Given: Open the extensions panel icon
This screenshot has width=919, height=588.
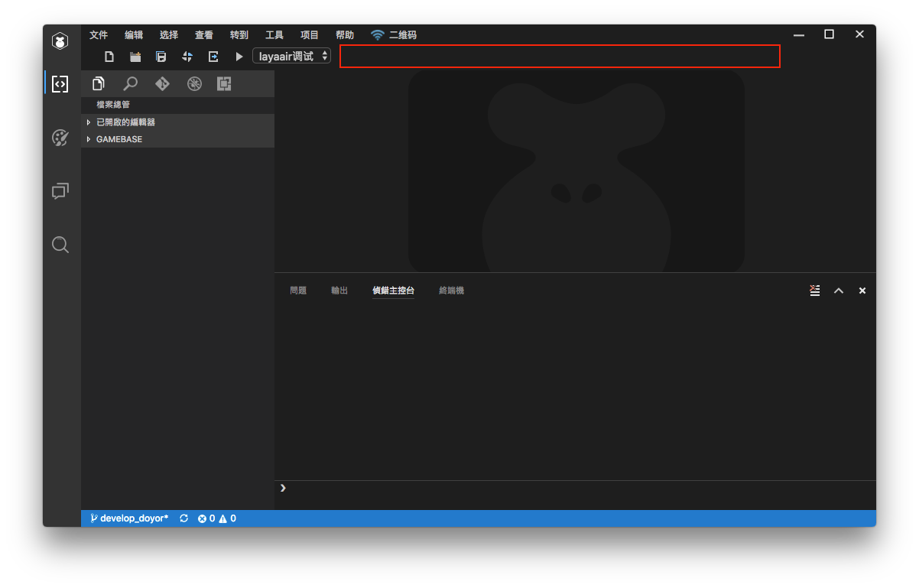Looking at the screenshot, I should (x=224, y=84).
